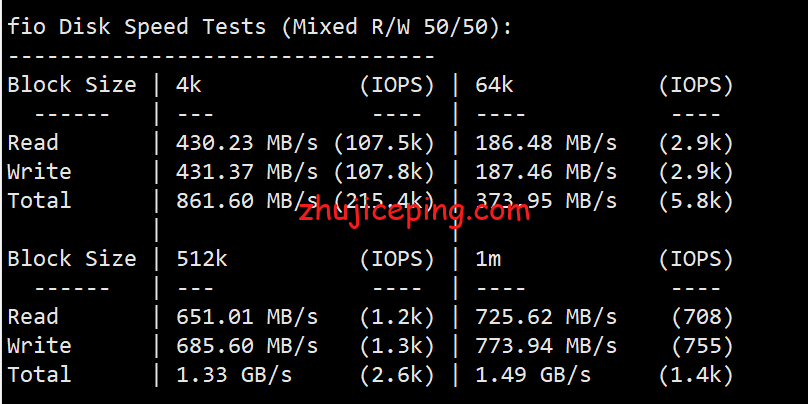Click the 1.33 GB/s total value
Viewport: 808px width, 404px height.
point(234,375)
